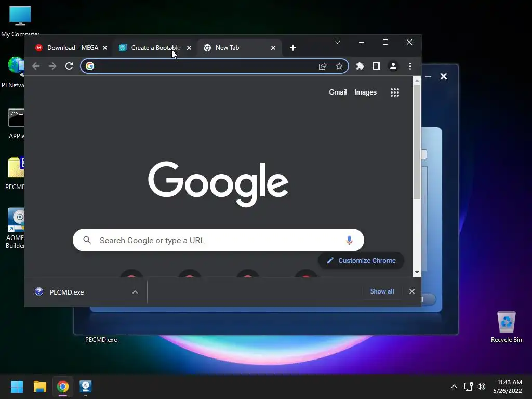The width and height of the screenshot is (532, 399).
Task: Select the New Tab tab
Action: click(235, 48)
